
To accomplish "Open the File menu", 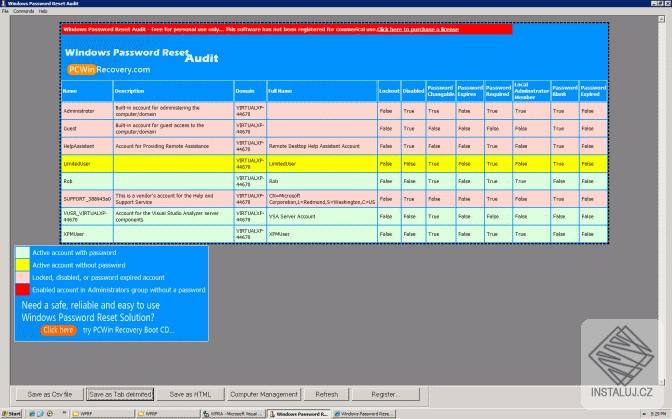I will tap(5, 11).
